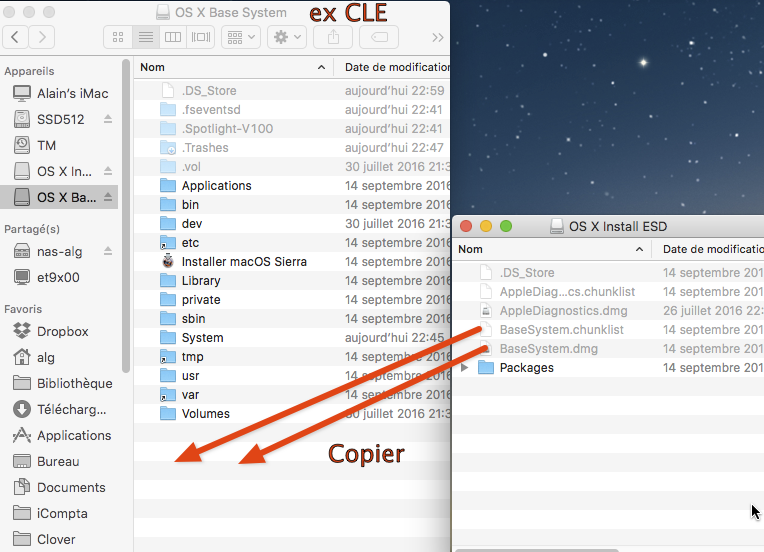
Task: Select the .Trashes folder
Action: (x=292, y=148)
